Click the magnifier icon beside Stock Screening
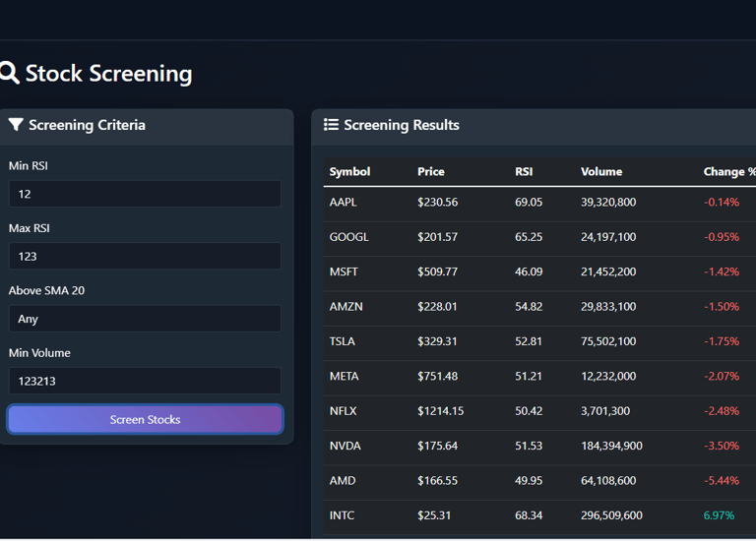The height and width of the screenshot is (541, 756). click(9, 73)
